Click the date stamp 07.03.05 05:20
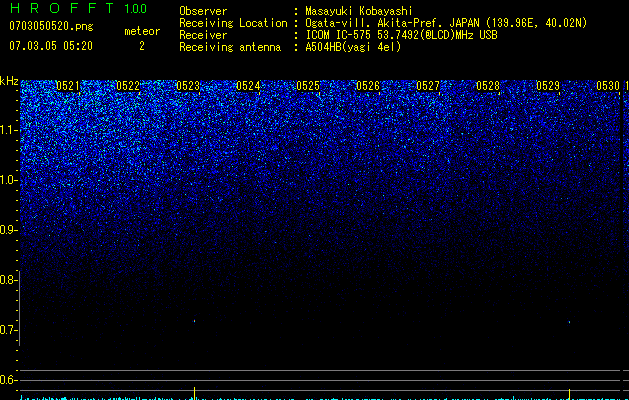The width and height of the screenshot is (629, 400). 51,46
